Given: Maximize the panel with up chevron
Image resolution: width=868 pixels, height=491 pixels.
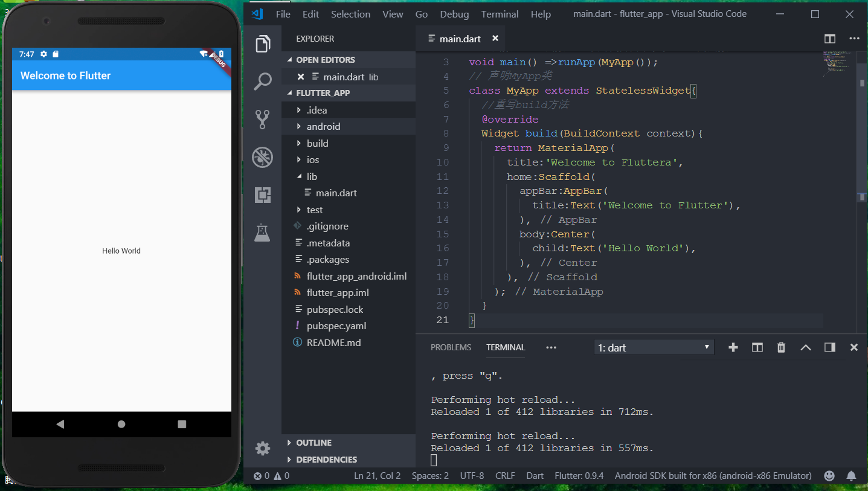Looking at the screenshot, I should [x=805, y=347].
